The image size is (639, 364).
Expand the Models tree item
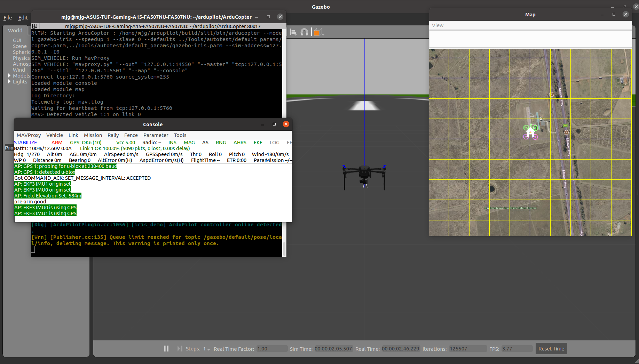[x=9, y=76]
